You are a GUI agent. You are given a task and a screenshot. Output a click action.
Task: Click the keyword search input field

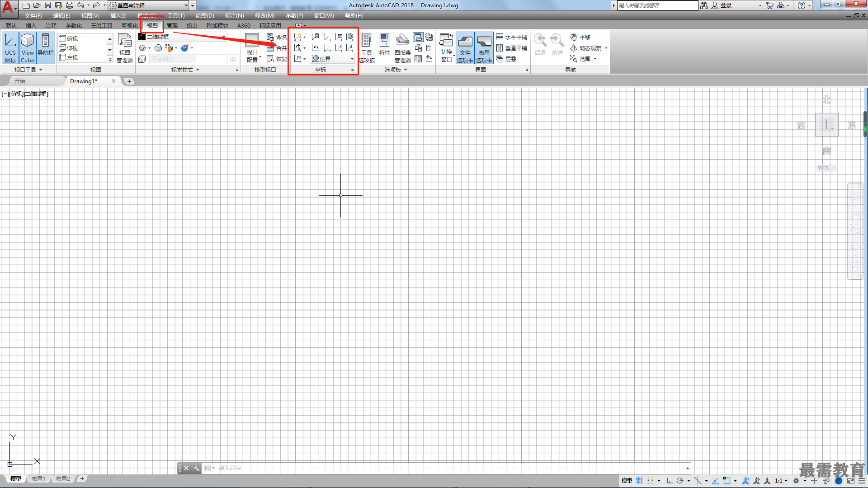(x=657, y=5)
